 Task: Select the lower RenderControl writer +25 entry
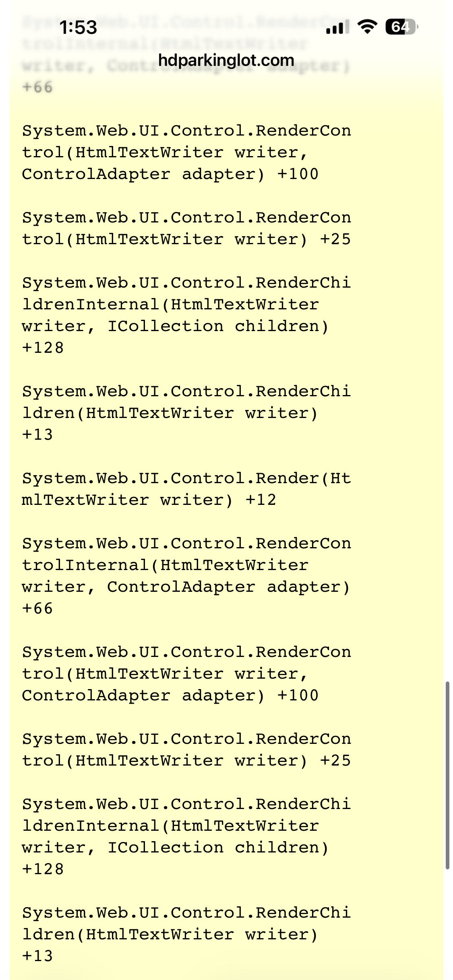186,749
